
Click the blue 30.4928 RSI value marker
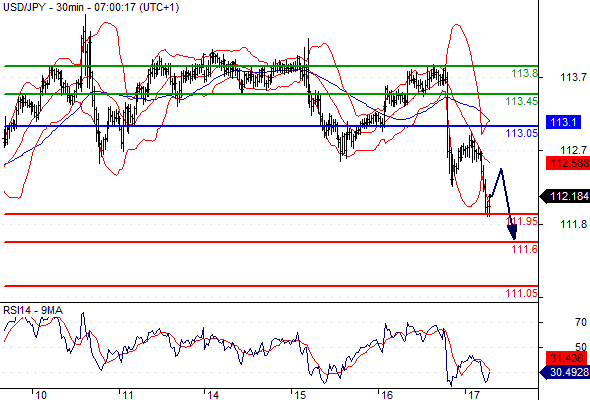[565, 373]
